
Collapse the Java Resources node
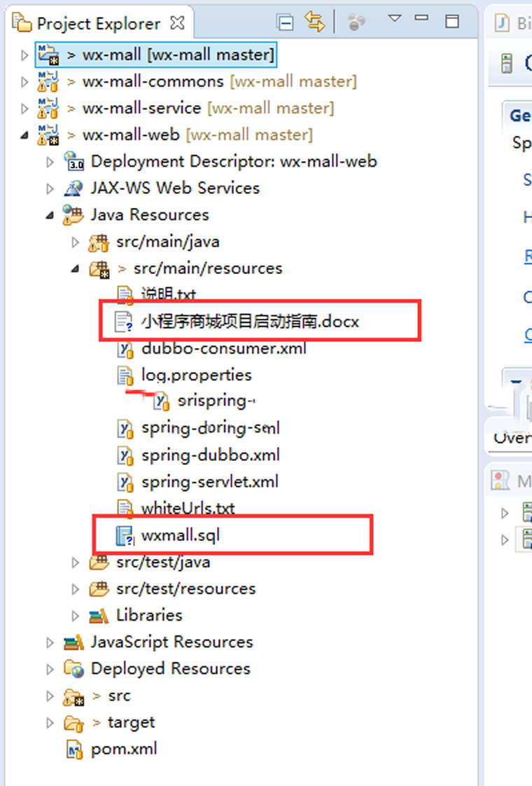[x=50, y=215]
